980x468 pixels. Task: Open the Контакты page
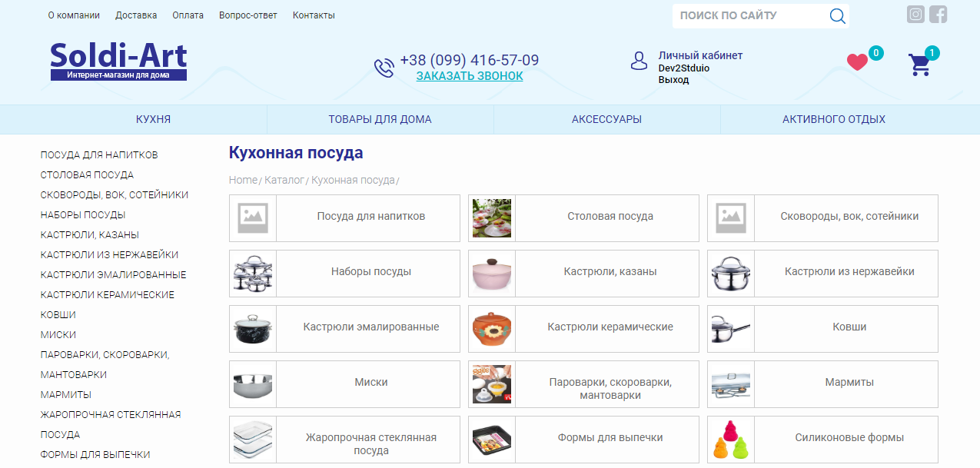[x=314, y=15]
